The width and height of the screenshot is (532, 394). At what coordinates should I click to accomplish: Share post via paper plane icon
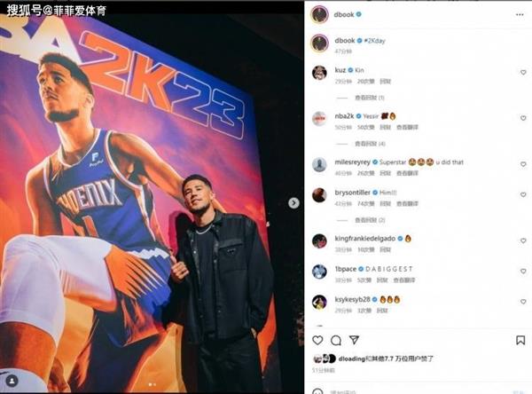point(354,340)
